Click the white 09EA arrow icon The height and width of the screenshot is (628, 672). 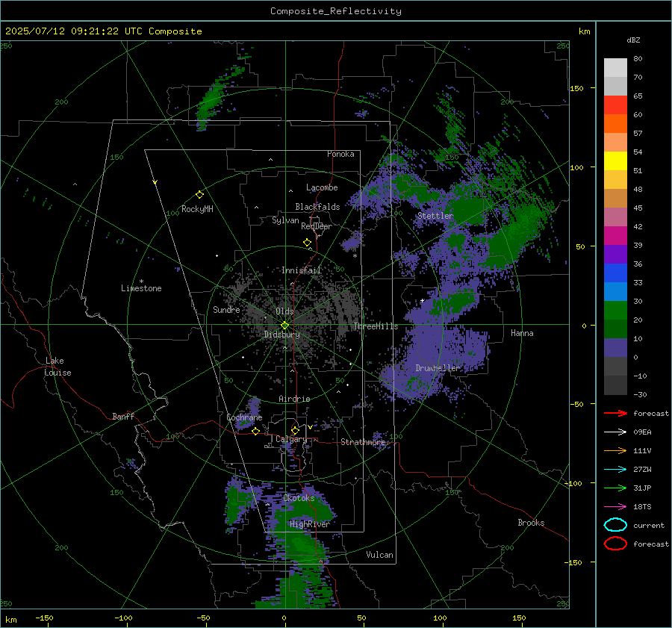point(615,432)
